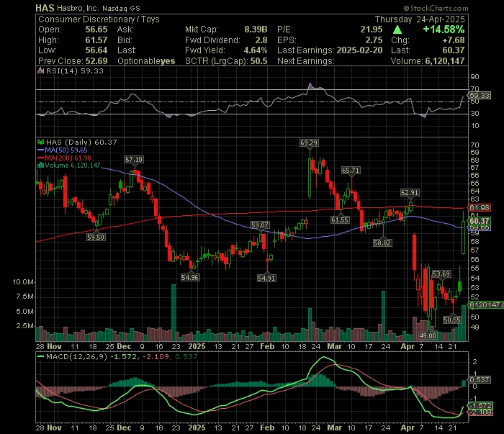Click the Consumer Discretionary / Toys sector text
The width and height of the screenshot is (504, 434).
pyautogui.click(x=99, y=19)
